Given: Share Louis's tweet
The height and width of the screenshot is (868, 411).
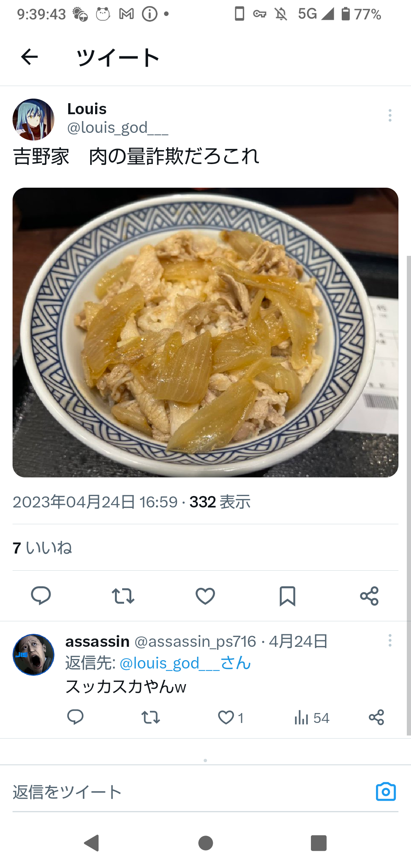Looking at the screenshot, I should 369,596.
